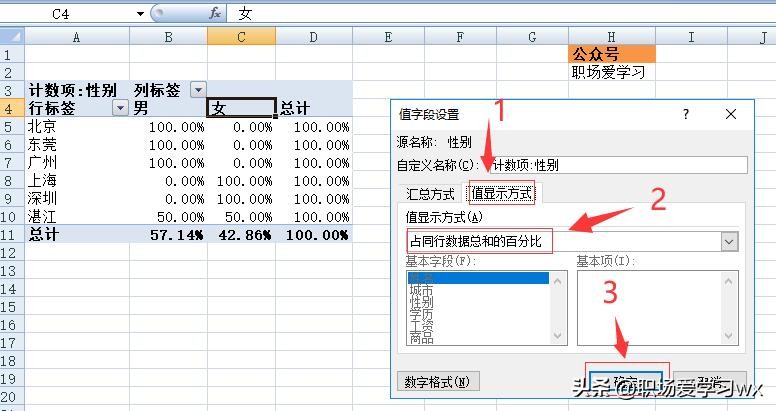The height and width of the screenshot is (411, 776).
Task: Click the 北京 row label
Action: 77,127
